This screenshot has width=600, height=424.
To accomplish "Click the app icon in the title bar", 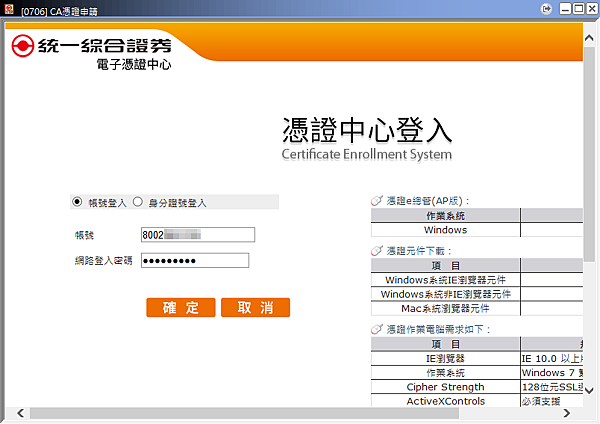I will tap(9, 9).
